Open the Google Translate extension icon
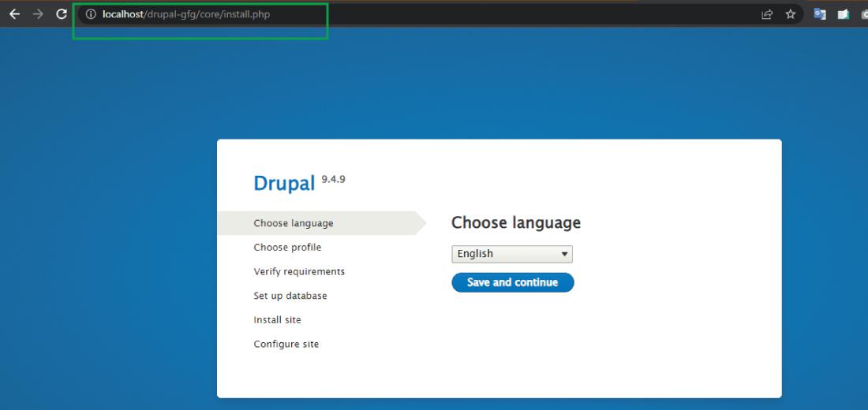Viewport: 868px width, 410px height. pyautogui.click(x=820, y=14)
